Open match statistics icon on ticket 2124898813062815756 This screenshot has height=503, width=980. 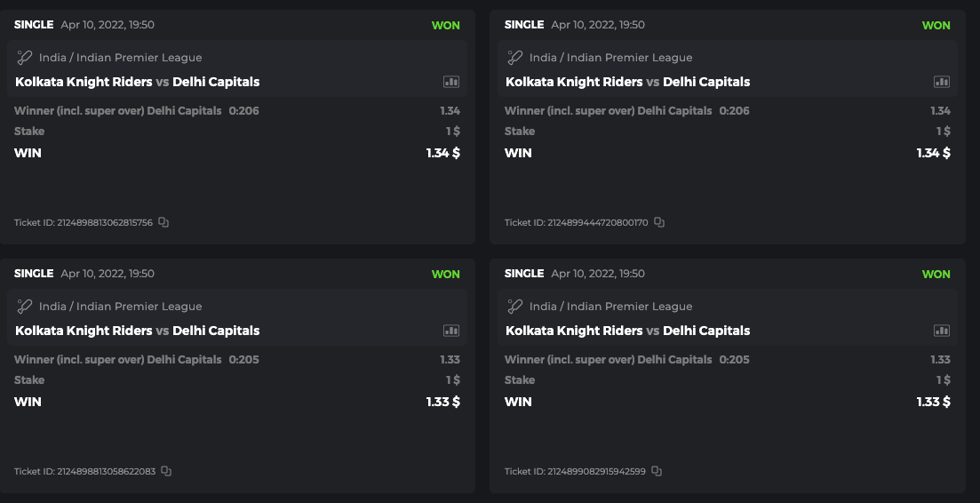point(451,82)
